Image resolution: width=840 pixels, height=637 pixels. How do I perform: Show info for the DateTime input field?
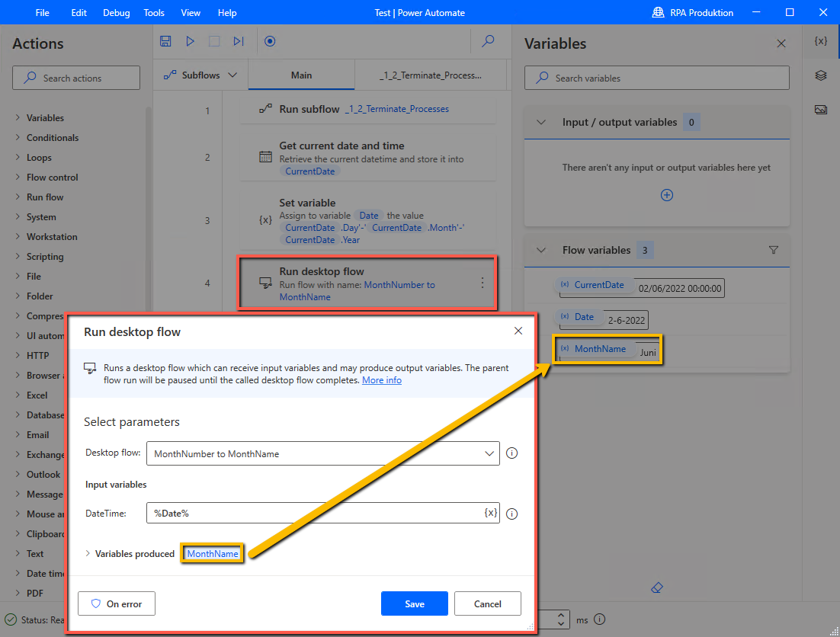512,514
